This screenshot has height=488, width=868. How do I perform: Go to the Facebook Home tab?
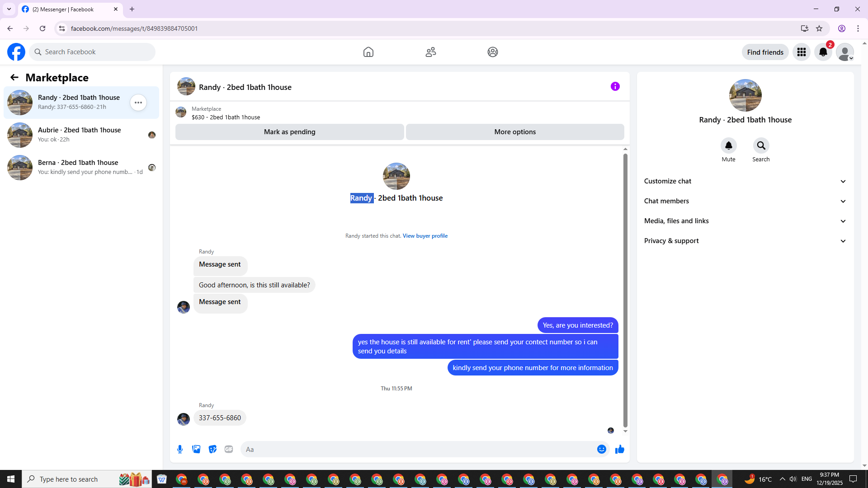(368, 52)
